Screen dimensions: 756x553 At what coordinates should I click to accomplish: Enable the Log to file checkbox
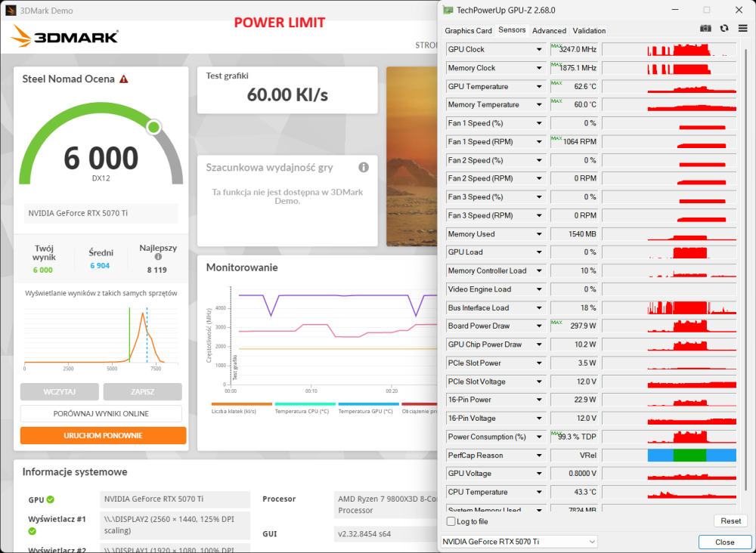[451, 521]
